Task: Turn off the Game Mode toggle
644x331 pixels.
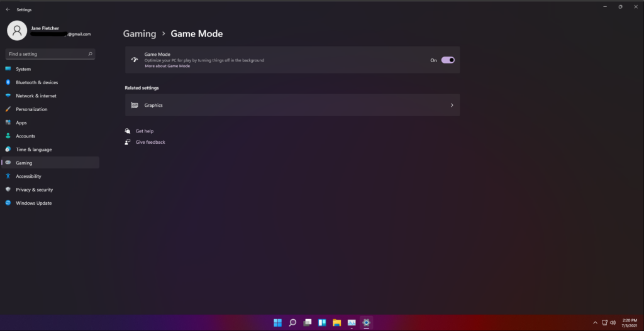Action: (448, 60)
